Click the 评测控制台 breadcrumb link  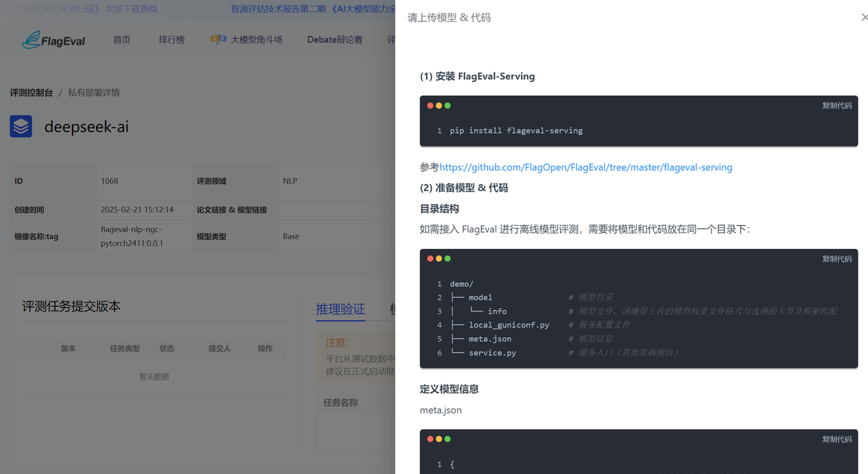pyautogui.click(x=31, y=93)
